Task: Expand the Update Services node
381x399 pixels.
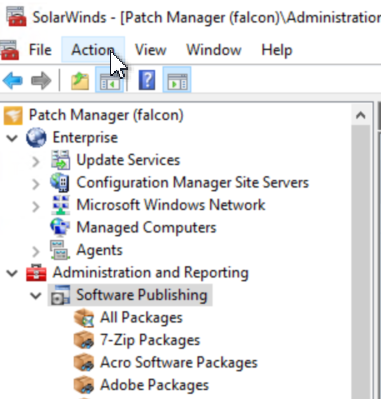Action: 36,161
